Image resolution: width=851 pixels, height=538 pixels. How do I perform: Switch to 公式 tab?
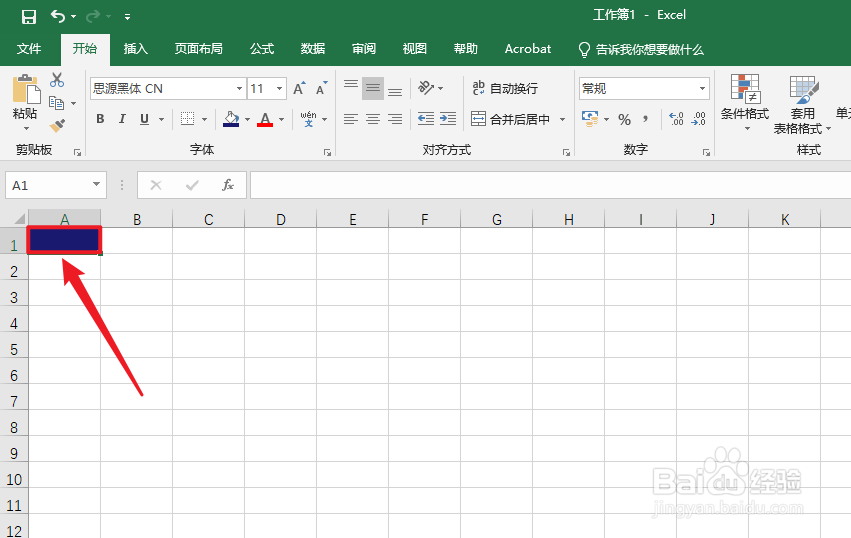262,49
